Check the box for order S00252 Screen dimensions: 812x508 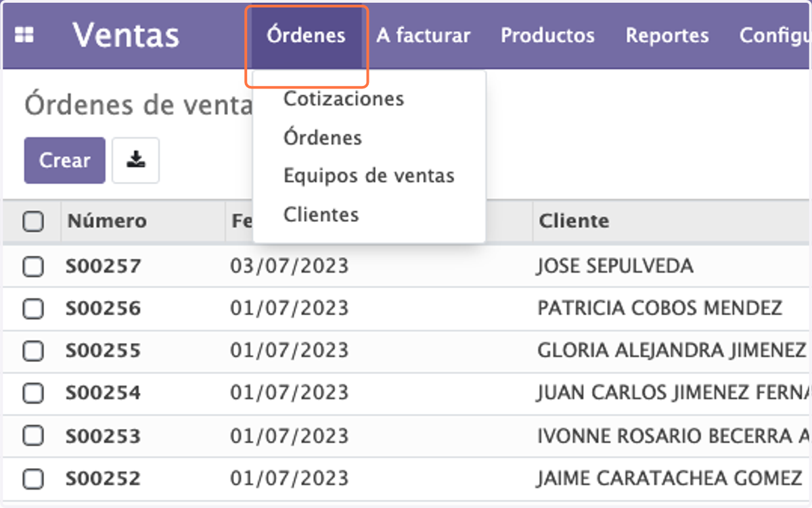pyautogui.click(x=33, y=479)
